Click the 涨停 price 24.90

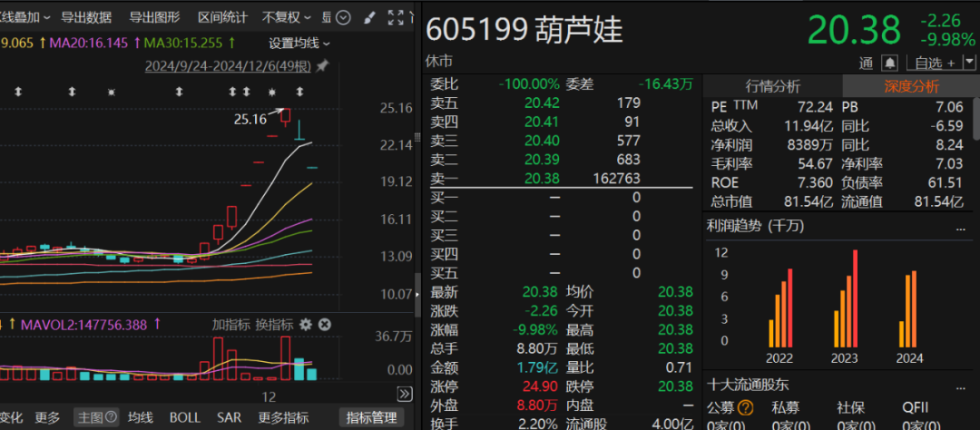click(x=542, y=386)
